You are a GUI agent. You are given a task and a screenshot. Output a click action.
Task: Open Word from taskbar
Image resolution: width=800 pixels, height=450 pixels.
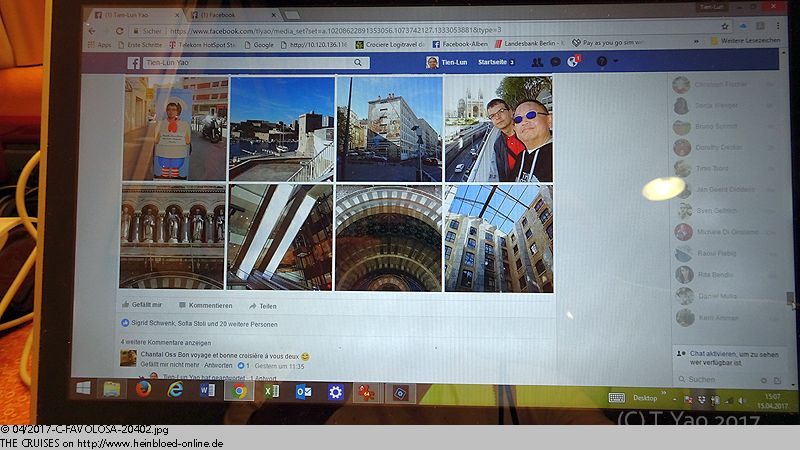207,391
